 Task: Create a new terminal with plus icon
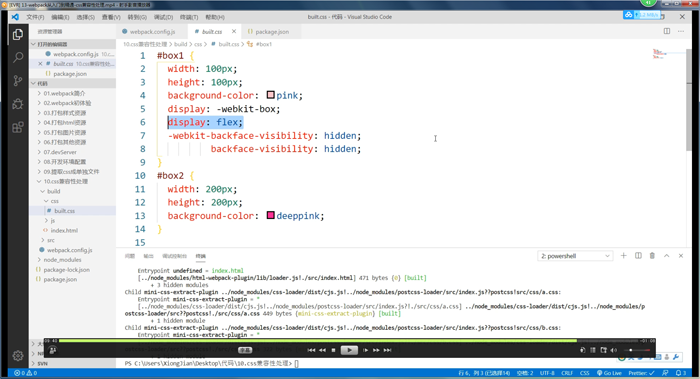pyautogui.click(x=624, y=256)
